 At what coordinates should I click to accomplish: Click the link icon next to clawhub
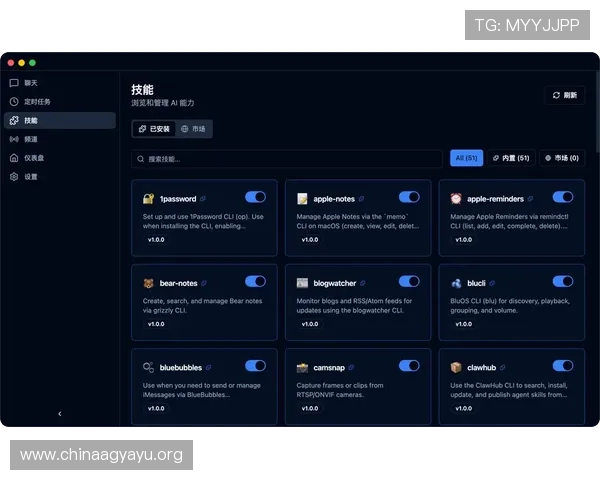pos(502,367)
